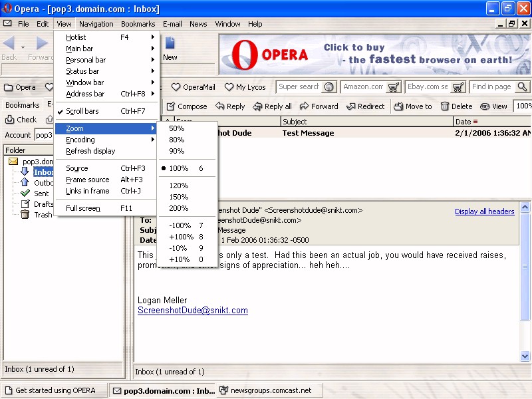
Task: Click the Display all headers link
Action: point(484,211)
